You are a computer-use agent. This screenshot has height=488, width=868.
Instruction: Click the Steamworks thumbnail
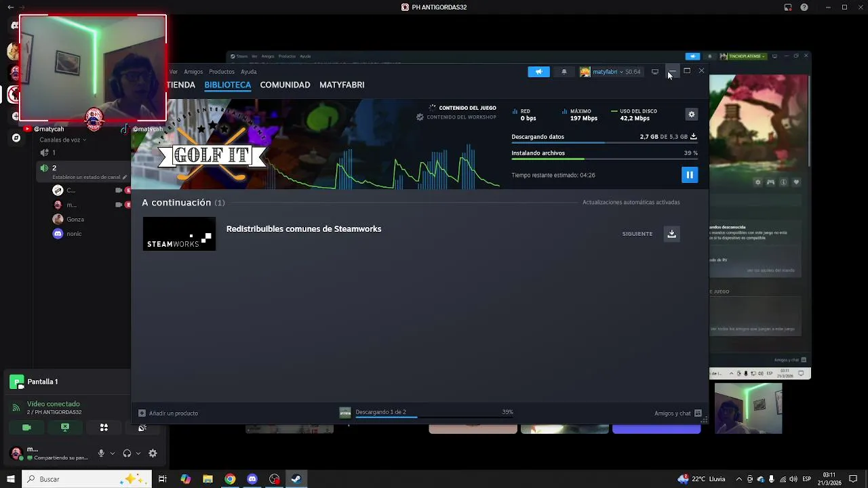pos(179,234)
